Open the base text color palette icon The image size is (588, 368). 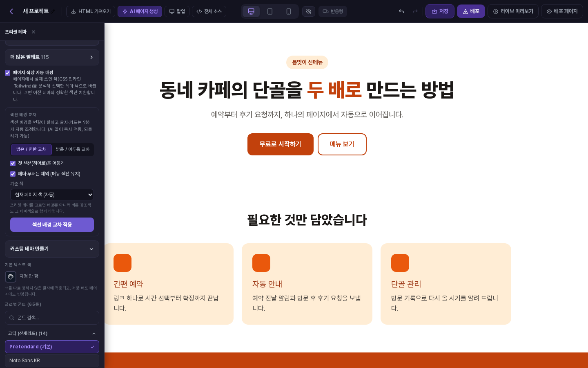(11, 277)
